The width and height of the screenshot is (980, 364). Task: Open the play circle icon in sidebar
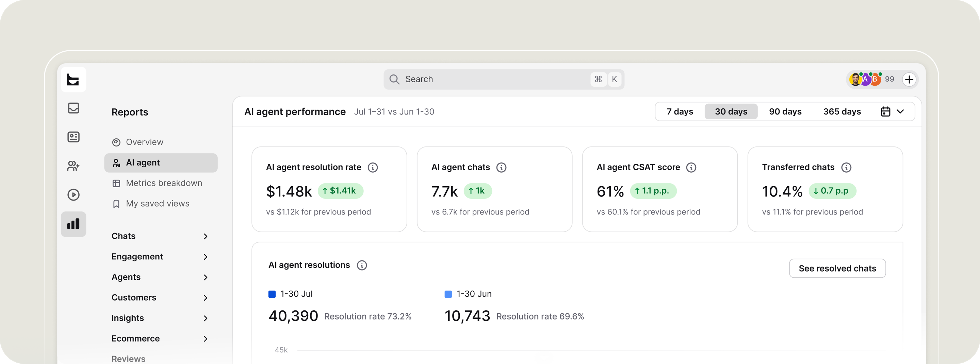coord(73,195)
